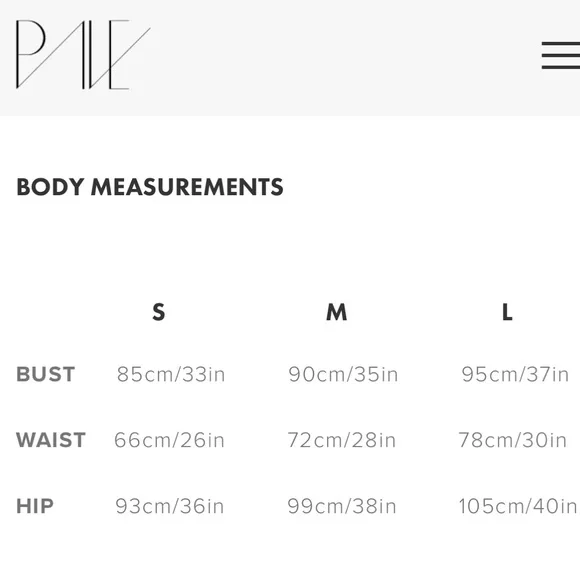The image size is (580, 580).
Task: Open the hamburger menu icon
Action: click(561, 55)
